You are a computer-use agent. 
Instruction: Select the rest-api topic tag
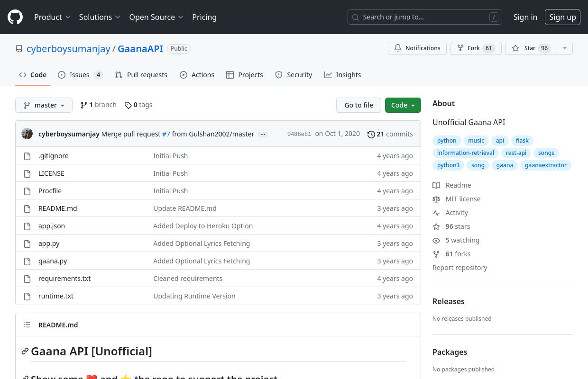coord(516,153)
